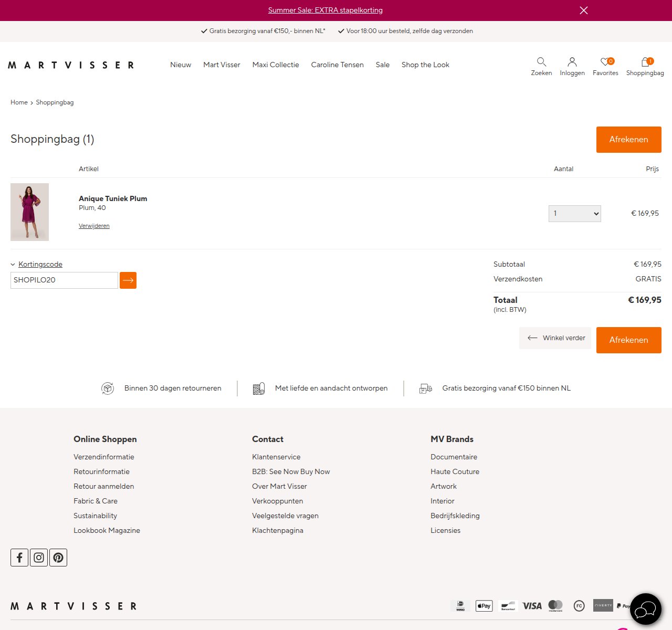Open the Shop the Look menu item
This screenshot has width=672, height=630.
point(425,65)
